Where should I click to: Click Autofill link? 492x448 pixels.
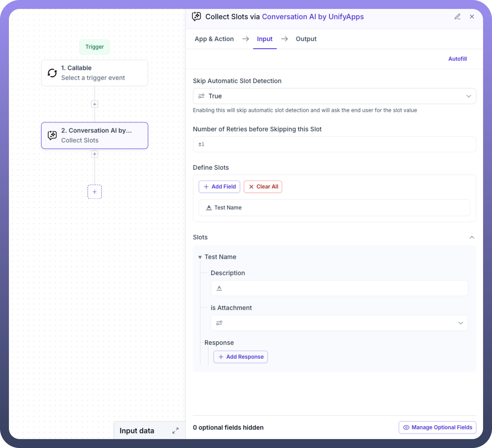[x=457, y=59]
